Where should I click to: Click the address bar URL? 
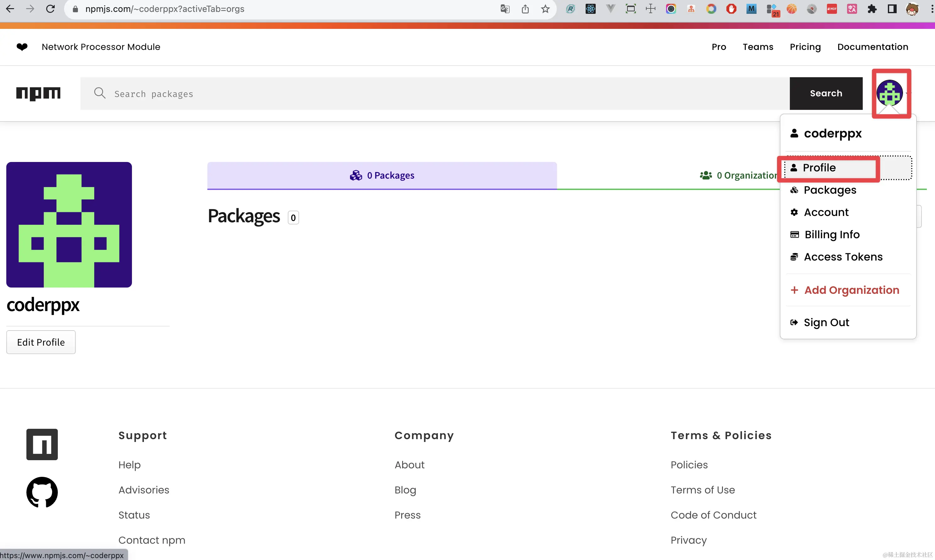coord(165,9)
